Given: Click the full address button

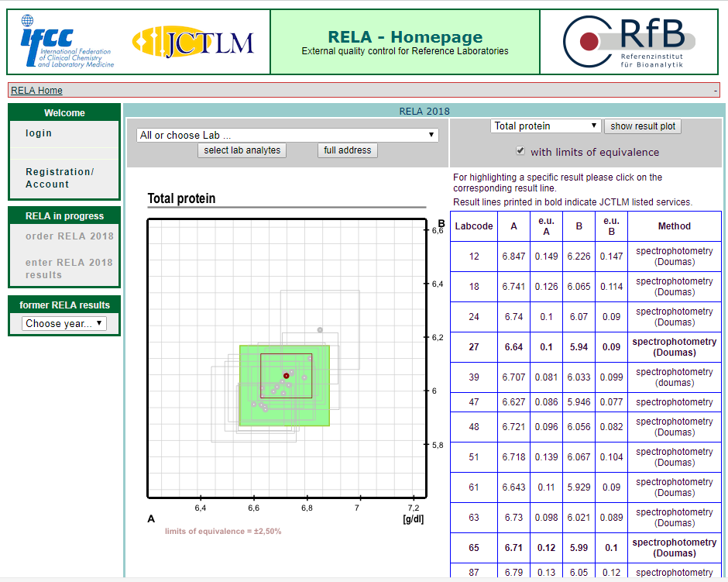Looking at the screenshot, I should [x=347, y=150].
